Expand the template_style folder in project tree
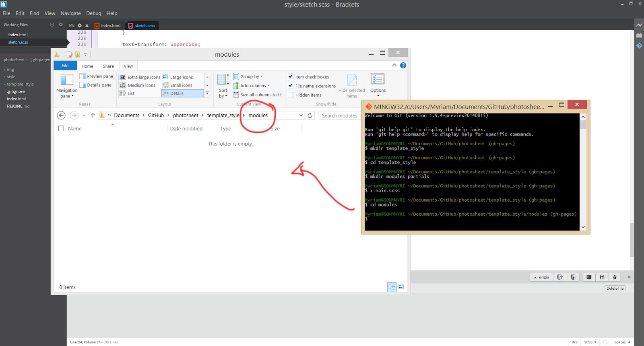Viewport: 644px width, 346px height. click(4, 84)
